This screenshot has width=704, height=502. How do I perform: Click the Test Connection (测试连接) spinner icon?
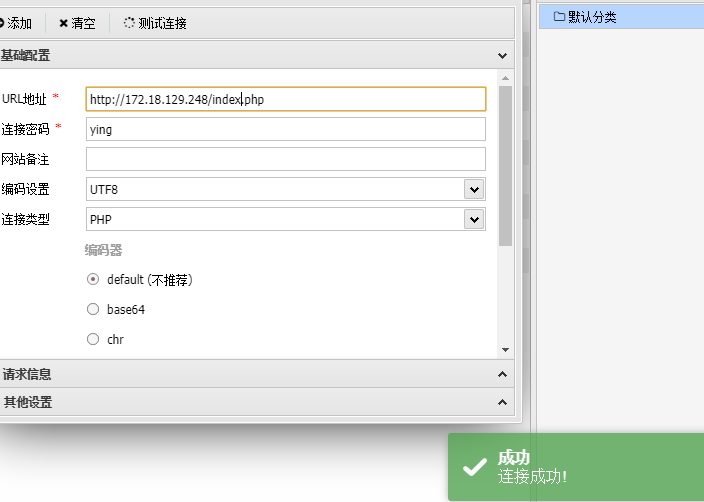tap(129, 23)
